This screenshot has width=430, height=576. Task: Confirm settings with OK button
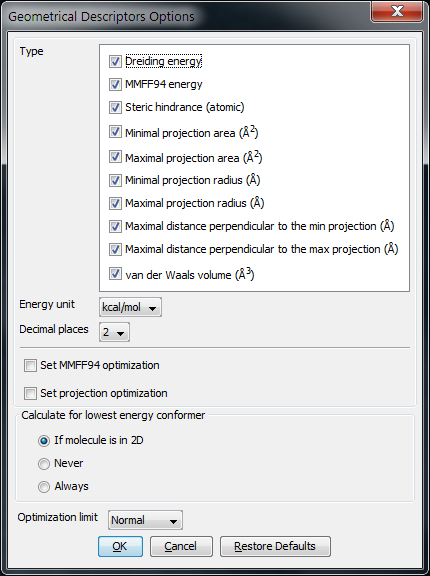[x=120, y=546]
